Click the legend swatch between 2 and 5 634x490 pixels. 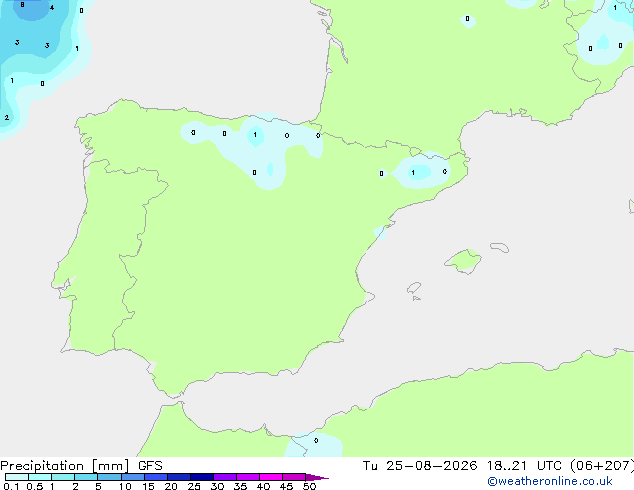click(86, 477)
